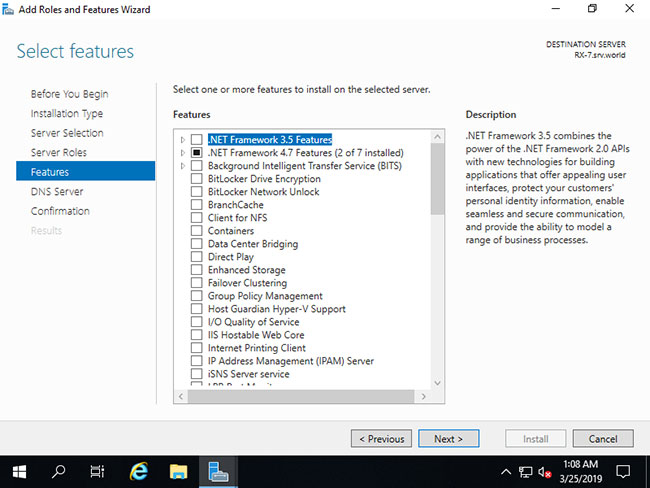Click the features list vertical scrollbar thumb
The width and height of the screenshot is (650, 488).
click(x=437, y=179)
